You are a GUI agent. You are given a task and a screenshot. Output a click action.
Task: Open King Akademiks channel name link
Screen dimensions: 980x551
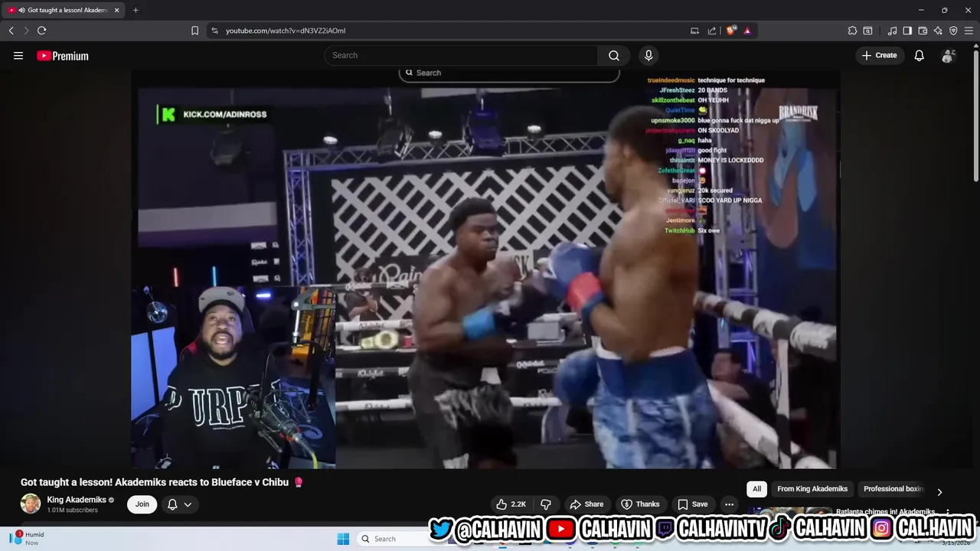pyautogui.click(x=77, y=500)
